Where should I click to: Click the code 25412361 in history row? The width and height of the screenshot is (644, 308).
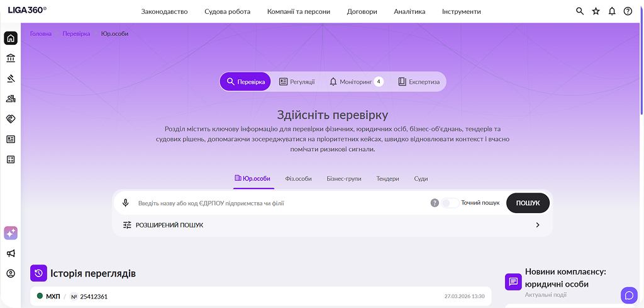point(94,297)
